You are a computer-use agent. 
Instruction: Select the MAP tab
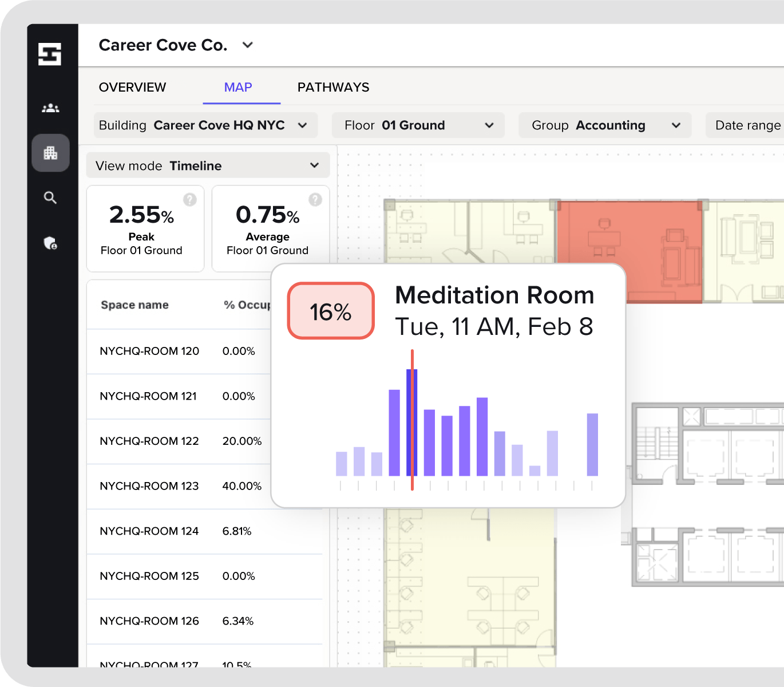tap(238, 87)
